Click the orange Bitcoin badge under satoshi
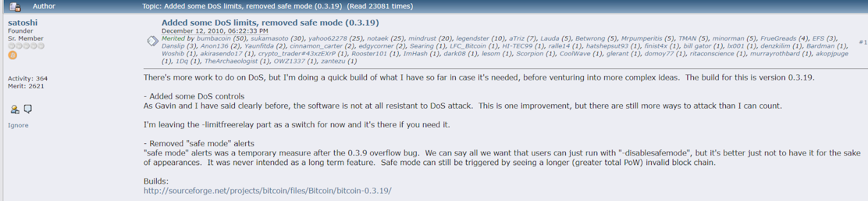868x201 pixels. point(12,55)
